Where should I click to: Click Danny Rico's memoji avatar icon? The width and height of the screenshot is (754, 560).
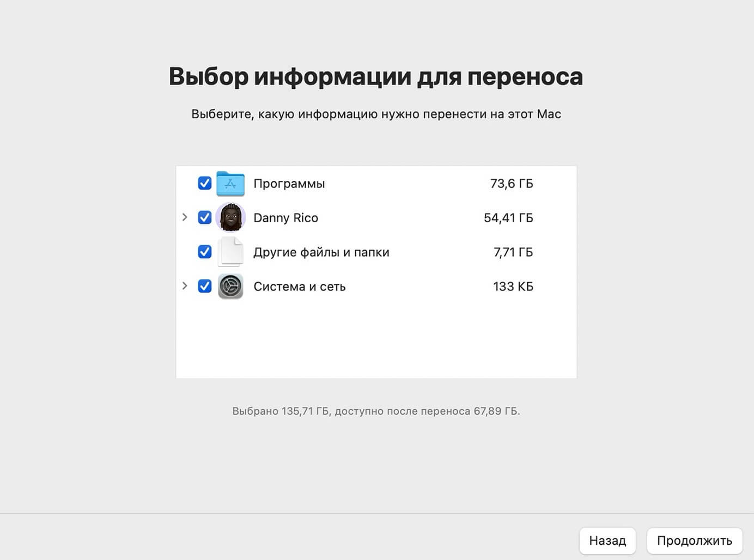point(231,217)
